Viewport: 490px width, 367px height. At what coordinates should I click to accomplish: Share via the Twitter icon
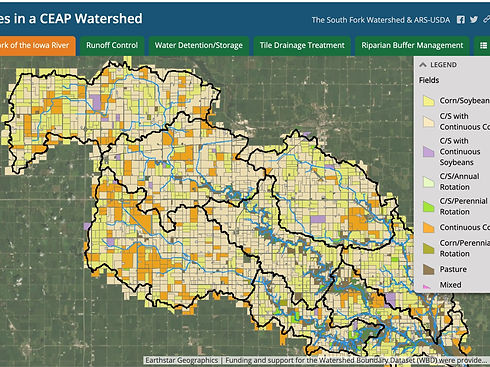474,20
